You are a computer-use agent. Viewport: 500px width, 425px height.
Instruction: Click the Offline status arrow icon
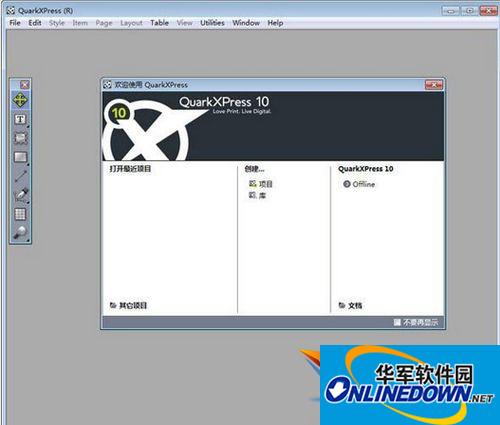tap(347, 184)
